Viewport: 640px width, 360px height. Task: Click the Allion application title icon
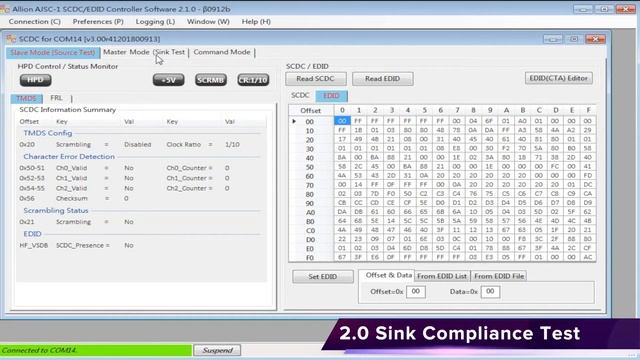[x=4, y=9]
